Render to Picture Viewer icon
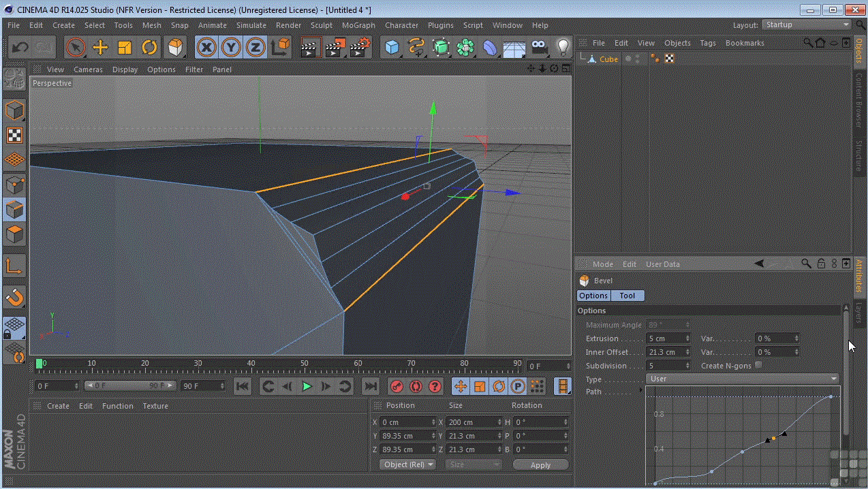 pyautogui.click(x=335, y=47)
